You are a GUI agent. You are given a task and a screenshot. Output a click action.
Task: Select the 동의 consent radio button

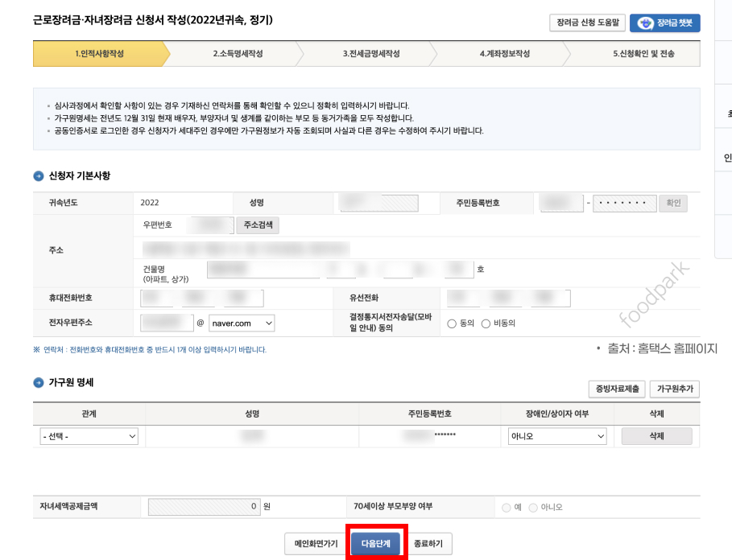(x=451, y=322)
